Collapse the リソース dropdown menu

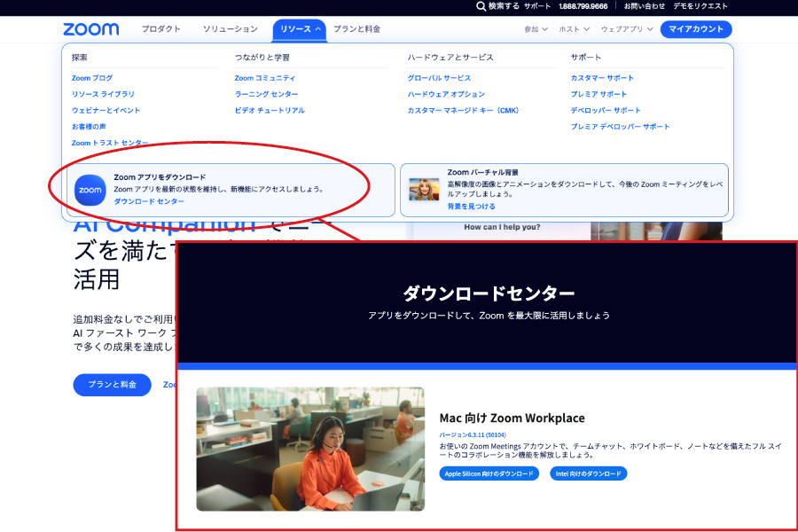[x=300, y=29]
